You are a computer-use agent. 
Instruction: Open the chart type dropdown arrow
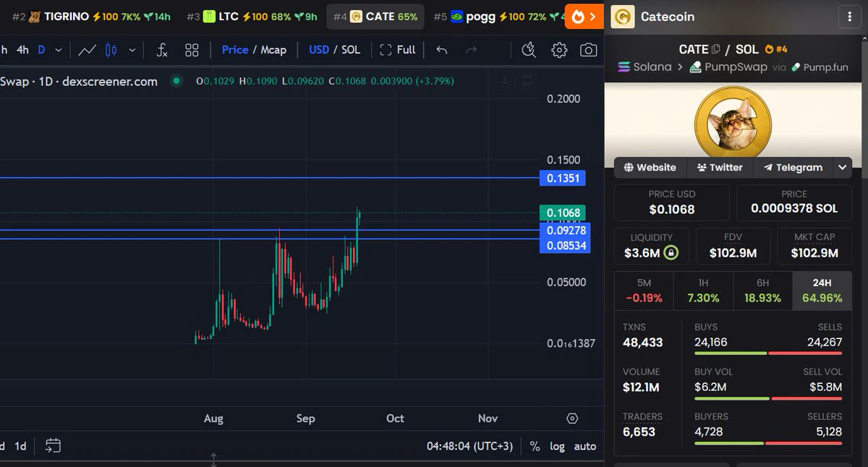coord(132,50)
